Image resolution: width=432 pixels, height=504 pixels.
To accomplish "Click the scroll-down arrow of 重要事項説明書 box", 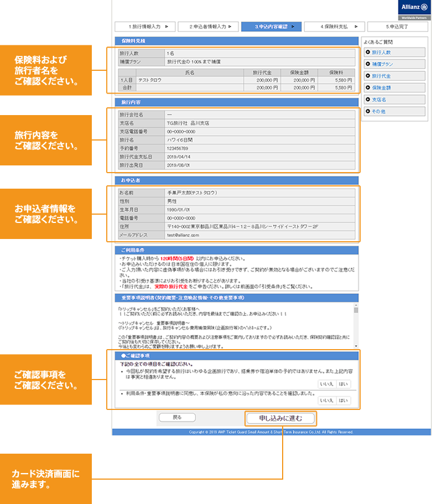I will (356, 347).
